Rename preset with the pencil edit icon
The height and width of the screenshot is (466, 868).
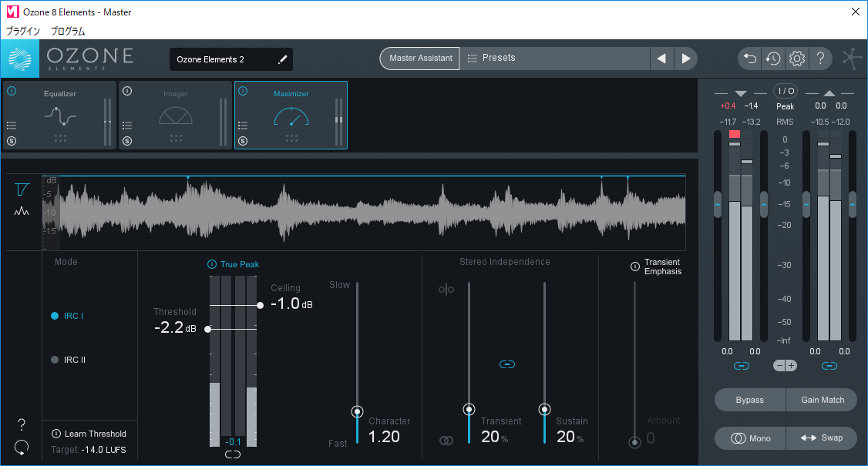282,59
